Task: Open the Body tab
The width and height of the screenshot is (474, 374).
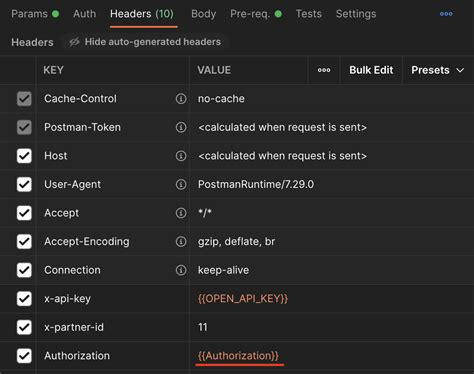Action: pyautogui.click(x=203, y=14)
